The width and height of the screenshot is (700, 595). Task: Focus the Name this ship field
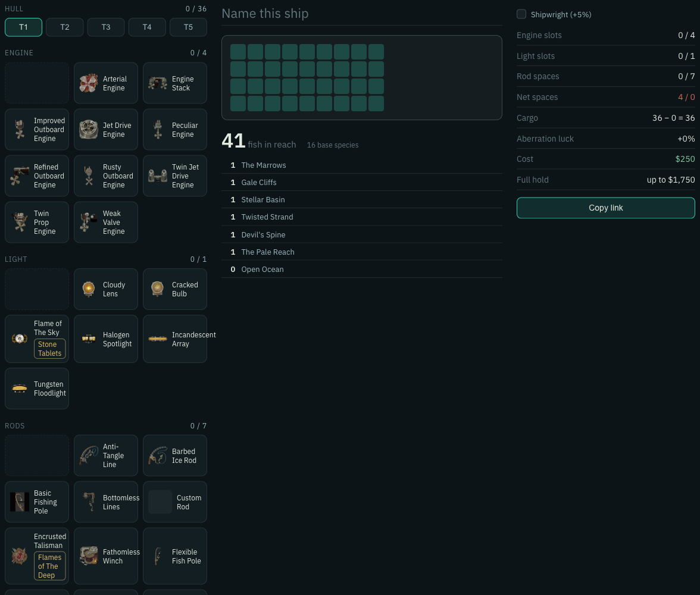[362, 14]
